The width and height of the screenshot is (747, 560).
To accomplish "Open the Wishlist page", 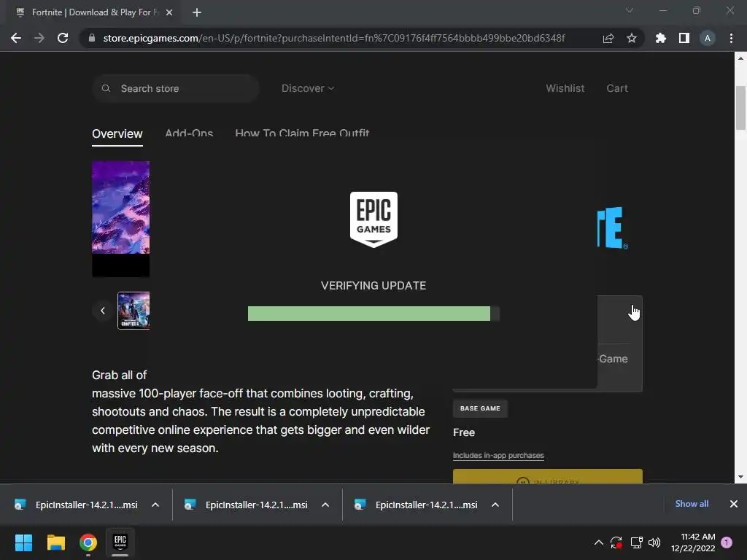I will tap(565, 88).
